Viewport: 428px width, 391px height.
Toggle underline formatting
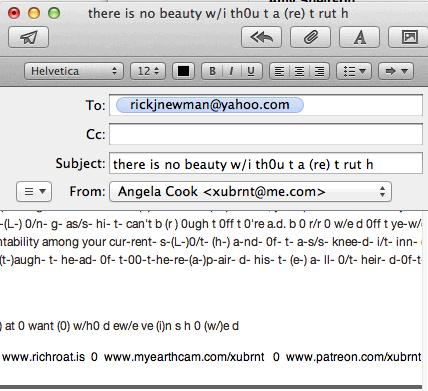click(x=251, y=71)
